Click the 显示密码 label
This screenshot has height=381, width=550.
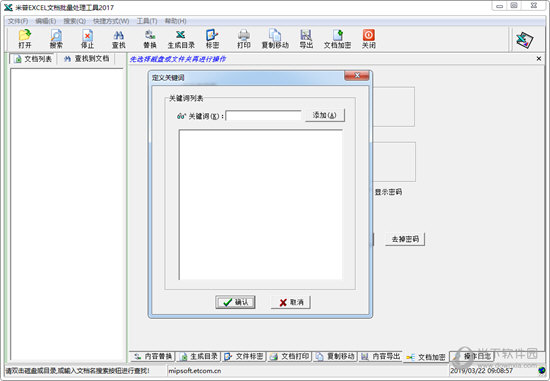pos(388,192)
